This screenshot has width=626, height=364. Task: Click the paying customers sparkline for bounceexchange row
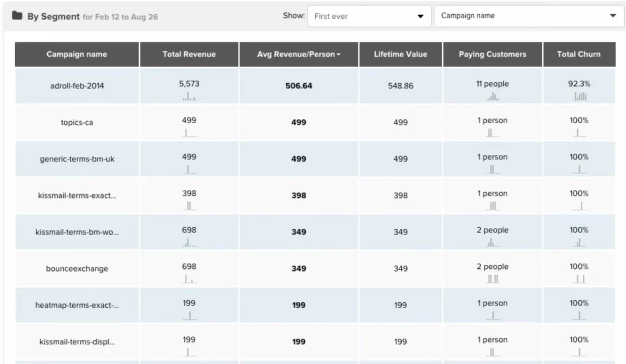pyautogui.click(x=492, y=279)
